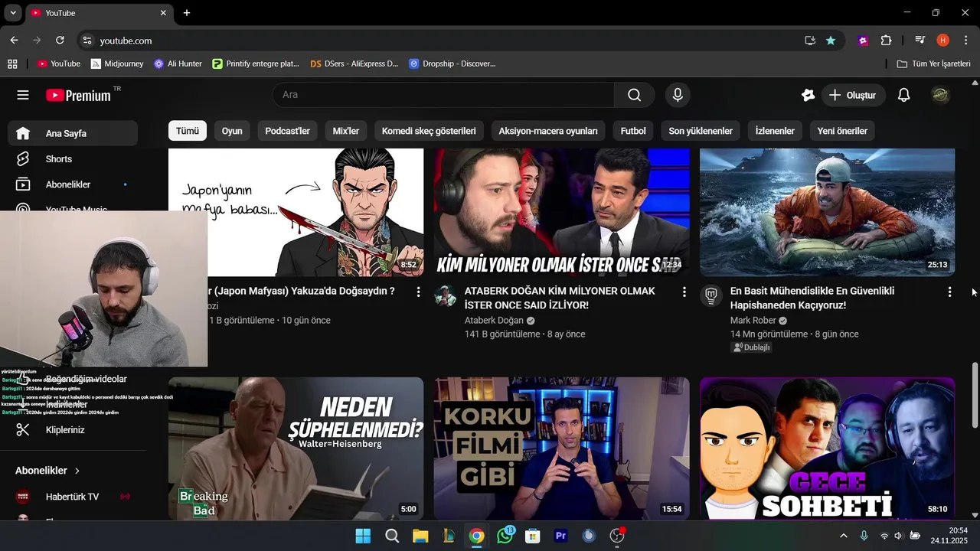Select Yeni öneriler chip
The image size is (980, 551).
pos(842,131)
